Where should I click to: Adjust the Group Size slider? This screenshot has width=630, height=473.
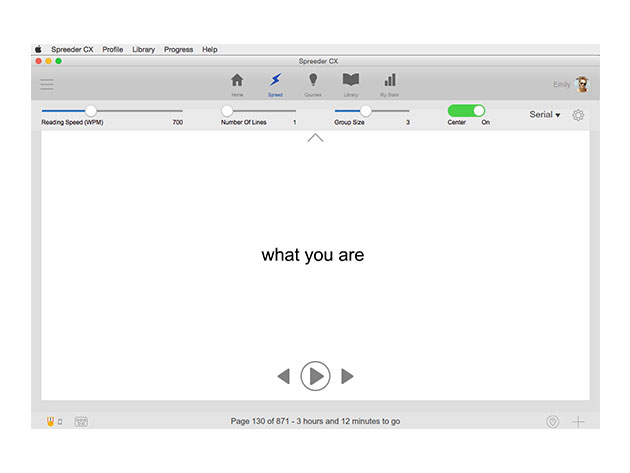click(366, 111)
